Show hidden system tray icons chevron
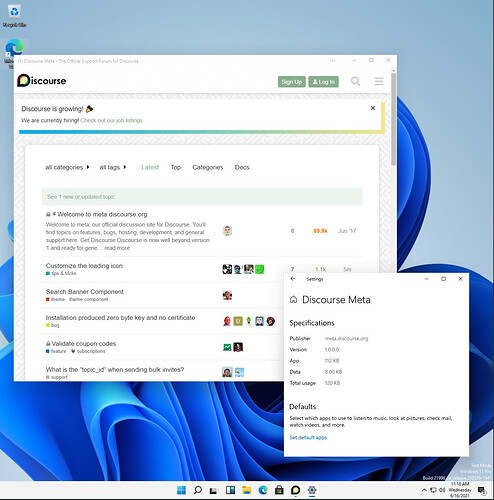 tap(424, 490)
